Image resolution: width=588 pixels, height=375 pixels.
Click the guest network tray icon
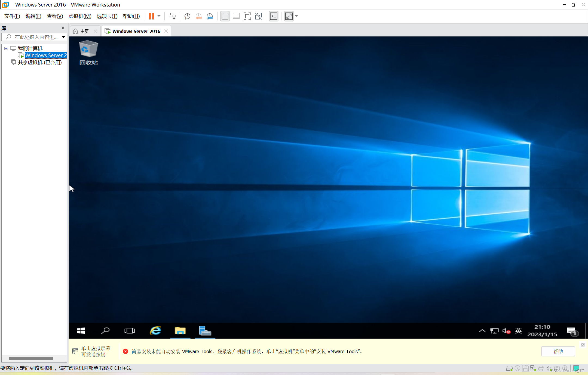(494, 331)
